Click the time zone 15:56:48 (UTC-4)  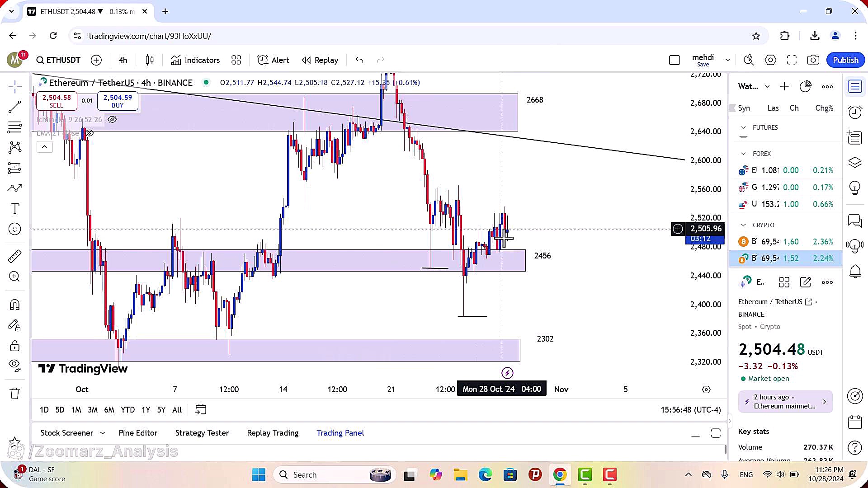(x=690, y=410)
